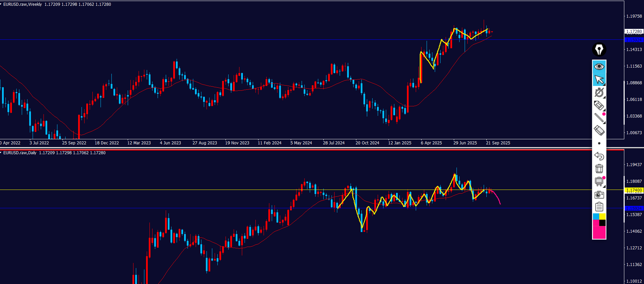Select the eraser tool
Screen dimensions: 644x284
tap(599, 130)
